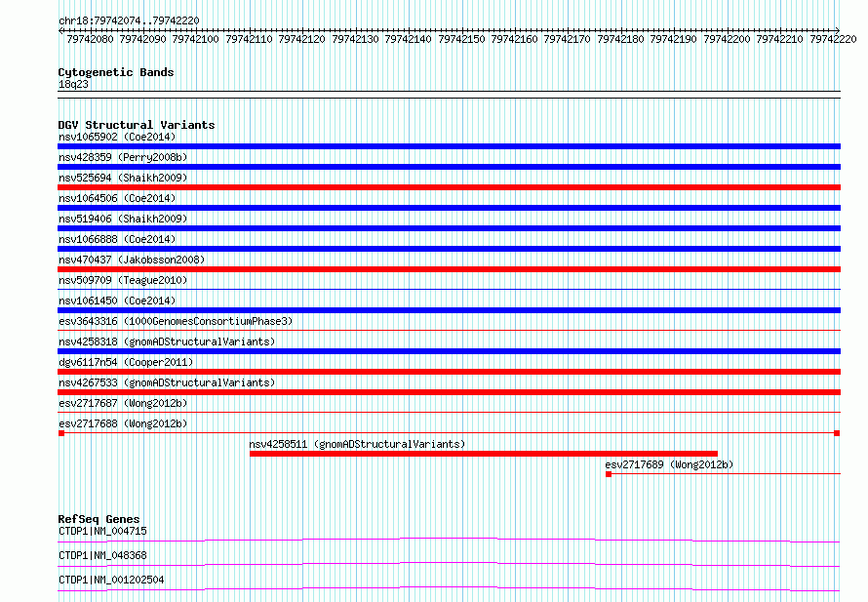Select the Cytogenetic Bands track heading
Image resolution: width=868 pixels, height=602 pixels.
[x=116, y=72]
